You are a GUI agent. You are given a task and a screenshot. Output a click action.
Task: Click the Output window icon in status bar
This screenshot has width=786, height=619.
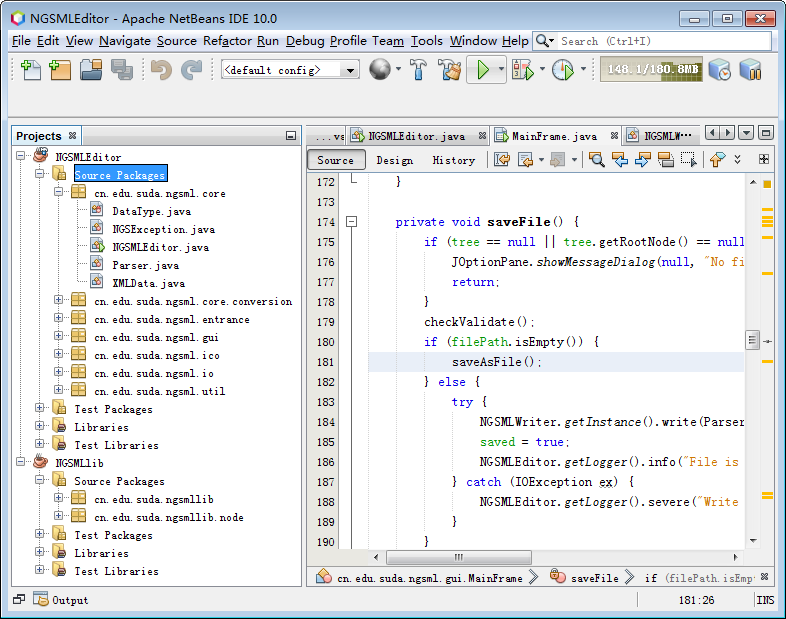coord(40,599)
